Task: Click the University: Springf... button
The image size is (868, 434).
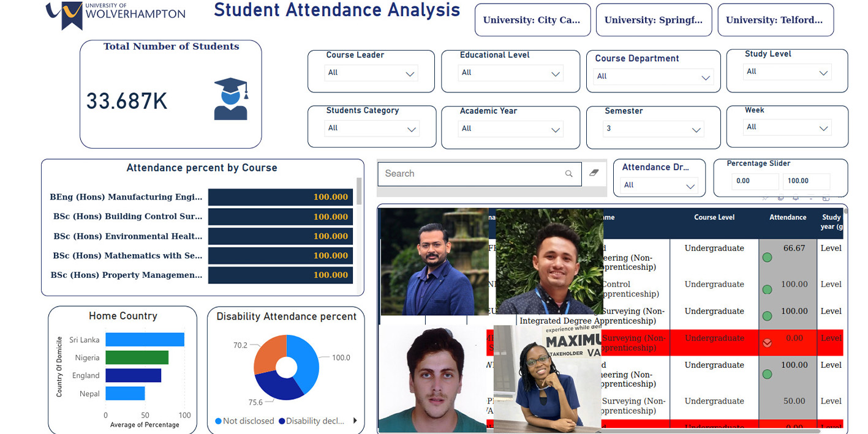Action: [x=654, y=20]
